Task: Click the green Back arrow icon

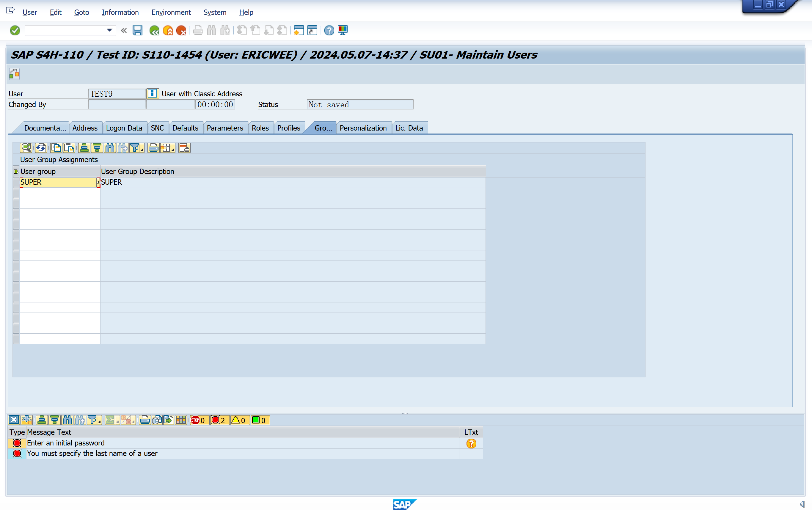Action: point(154,31)
